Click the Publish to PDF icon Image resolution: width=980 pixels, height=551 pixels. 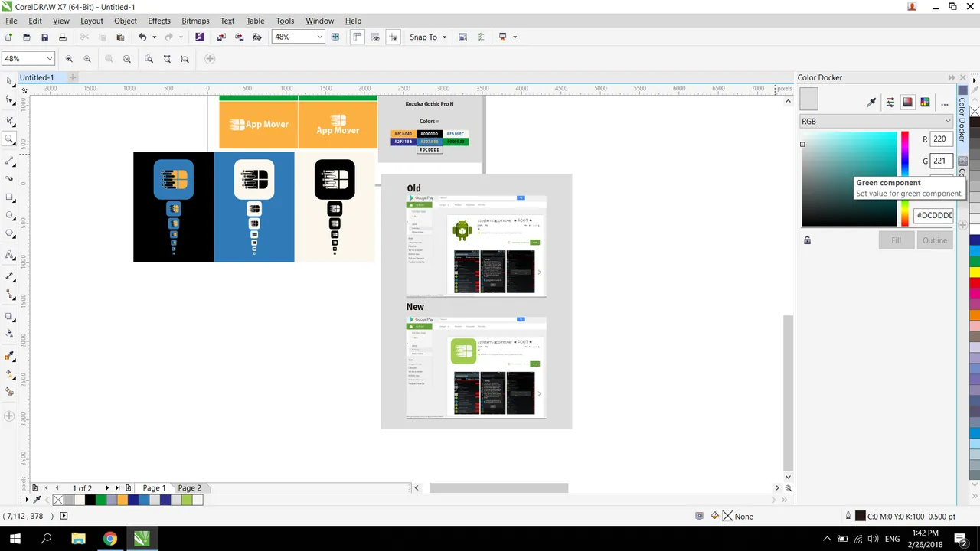258,37
